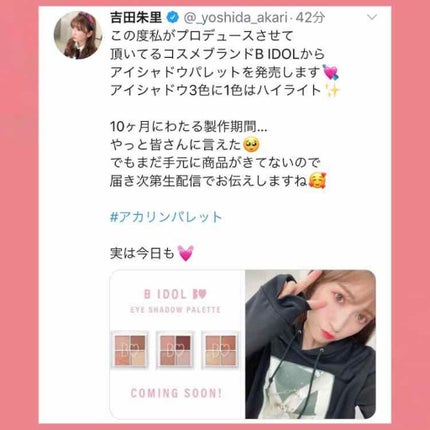430x430 pixels.
Task: Select the right eyeshadow palette swatch
Action: pos(220,350)
